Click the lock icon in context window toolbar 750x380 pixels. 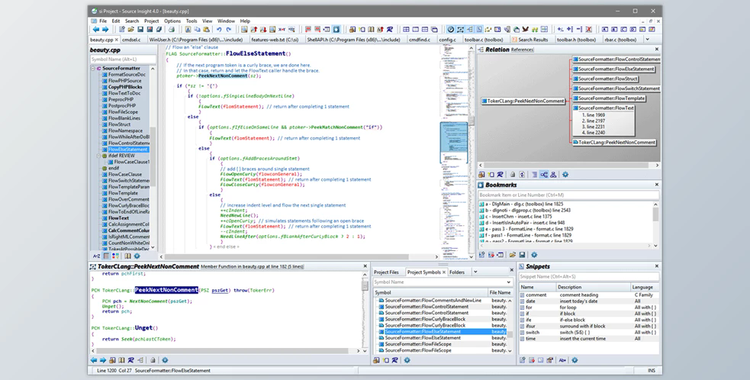click(x=153, y=360)
